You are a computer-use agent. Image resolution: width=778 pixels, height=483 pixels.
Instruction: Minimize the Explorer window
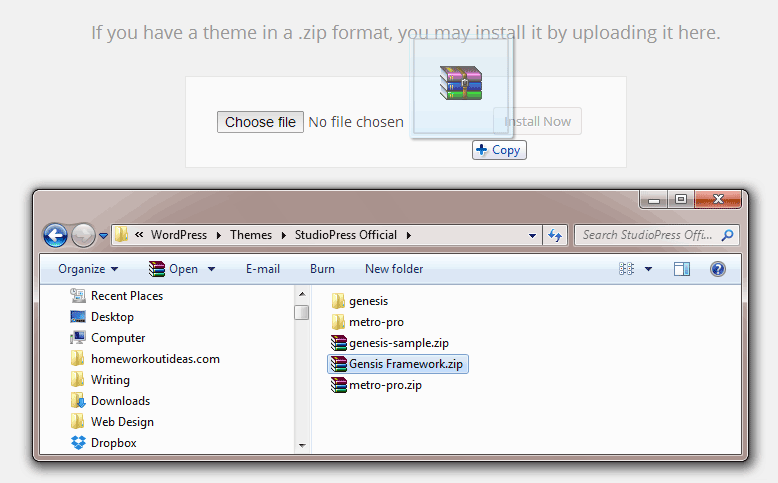654,200
